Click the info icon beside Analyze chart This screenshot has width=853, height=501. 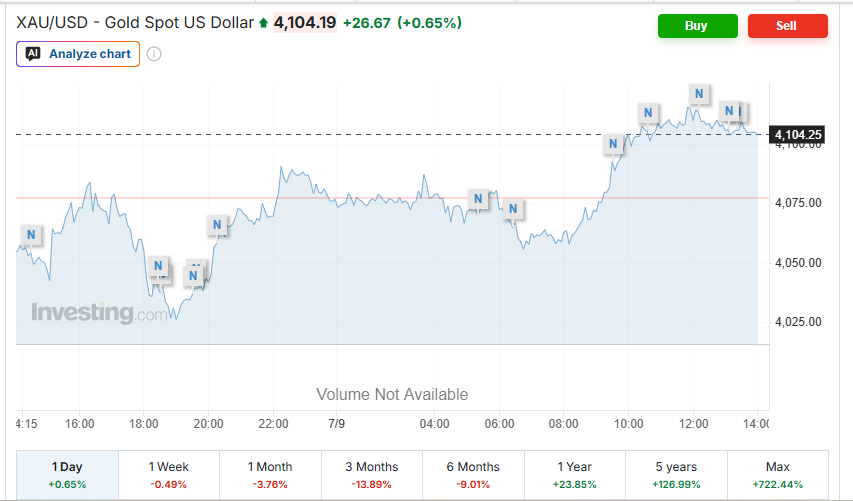pyautogui.click(x=154, y=54)
